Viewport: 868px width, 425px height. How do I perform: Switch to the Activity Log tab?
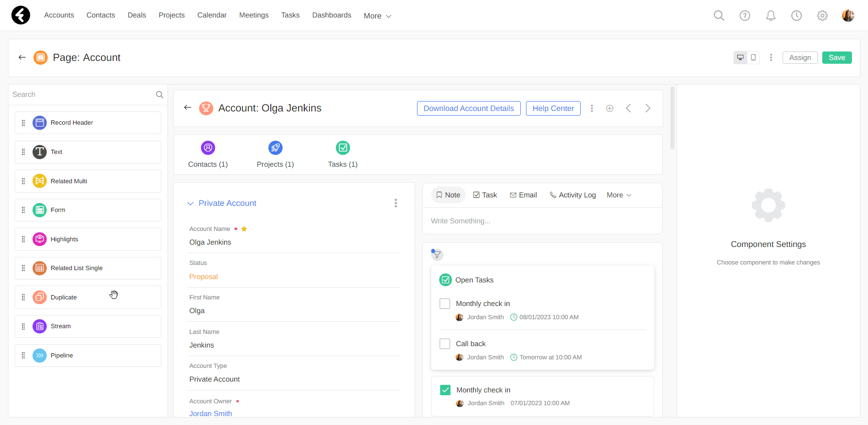(x=573, y=195)
